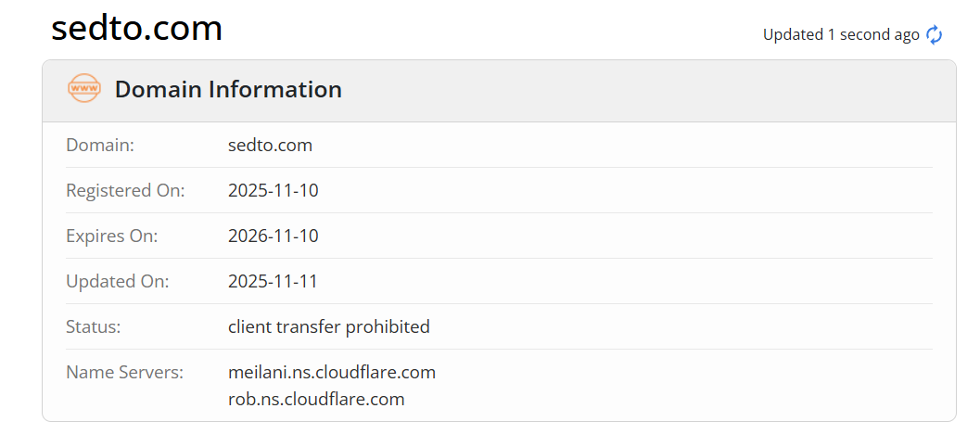This screenshot has width=980, height=434.
Task: Click the word Updated beside the refresh icon
Action: [x=793, y=35]
